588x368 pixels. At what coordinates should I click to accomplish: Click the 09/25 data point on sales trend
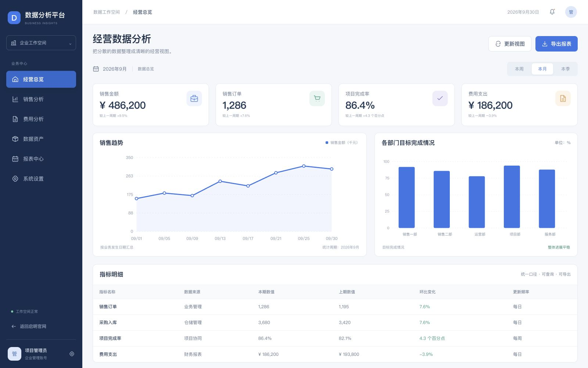click(304, 166)
